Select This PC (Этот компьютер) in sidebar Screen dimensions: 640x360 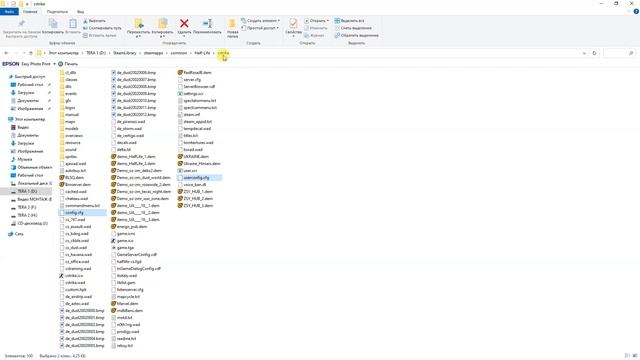(x=29, y=119)
